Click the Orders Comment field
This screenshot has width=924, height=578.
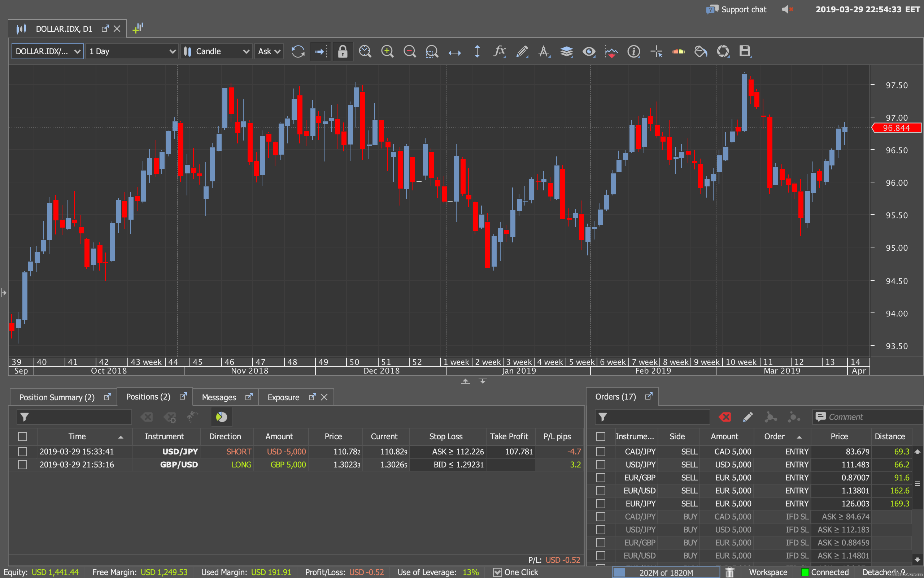867,417
